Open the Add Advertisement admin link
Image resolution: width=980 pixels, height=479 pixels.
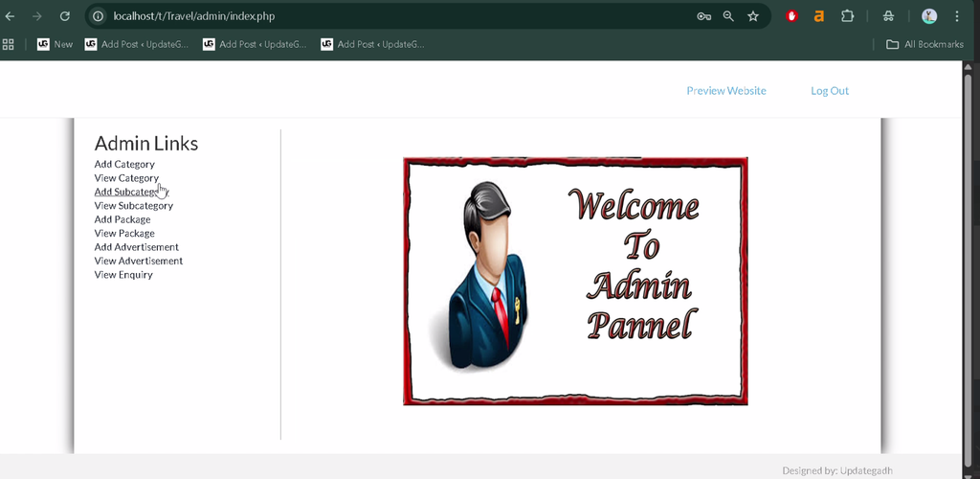coord(136,247)
